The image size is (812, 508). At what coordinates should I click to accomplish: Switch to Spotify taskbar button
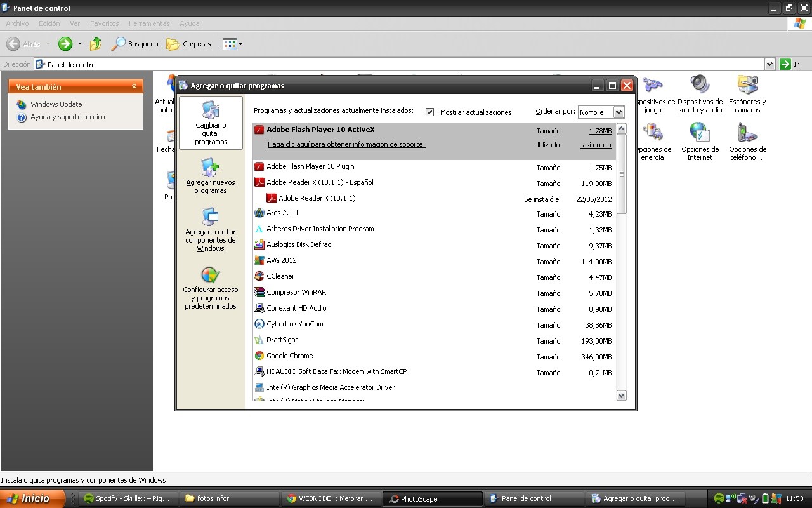(x=128, y=498)
